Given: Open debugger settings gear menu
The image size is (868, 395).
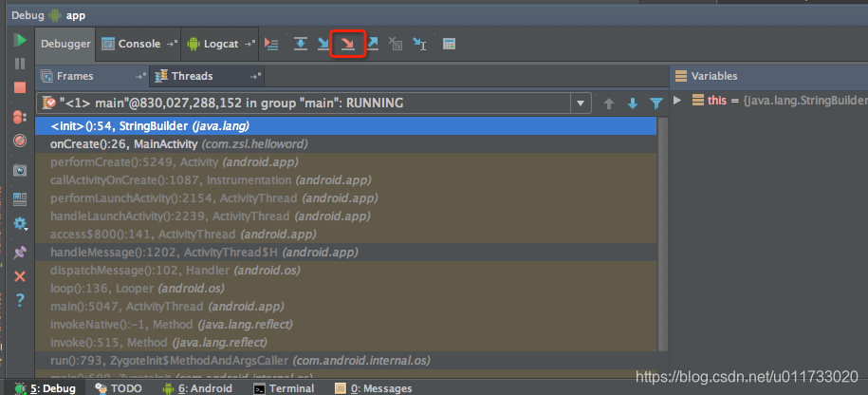Looking at the screenshot, I should click(20, 224).
